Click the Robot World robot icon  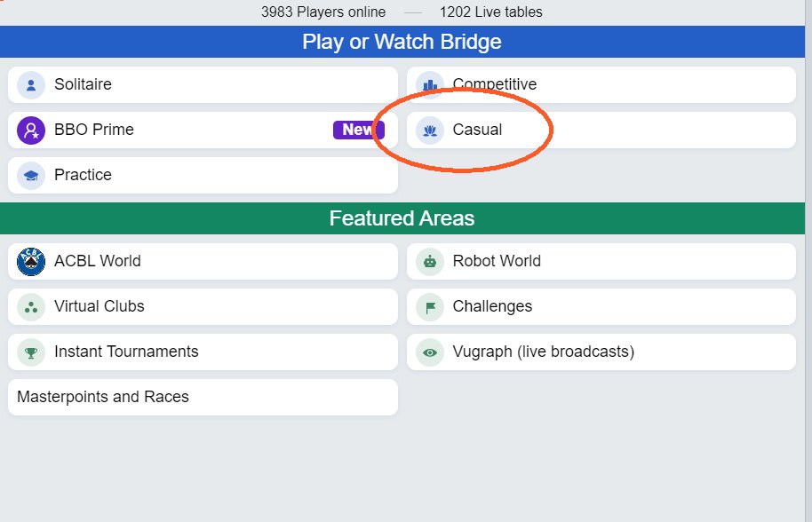430,262
